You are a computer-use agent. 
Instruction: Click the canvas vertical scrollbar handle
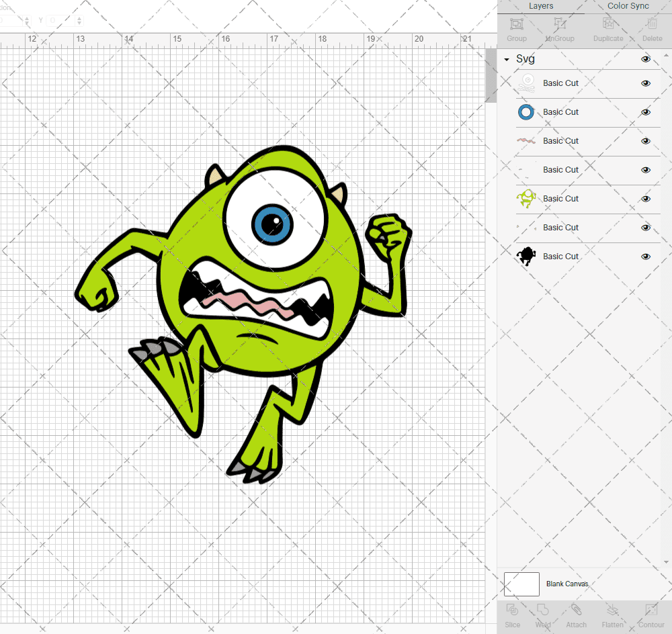(x=491, y=75)
